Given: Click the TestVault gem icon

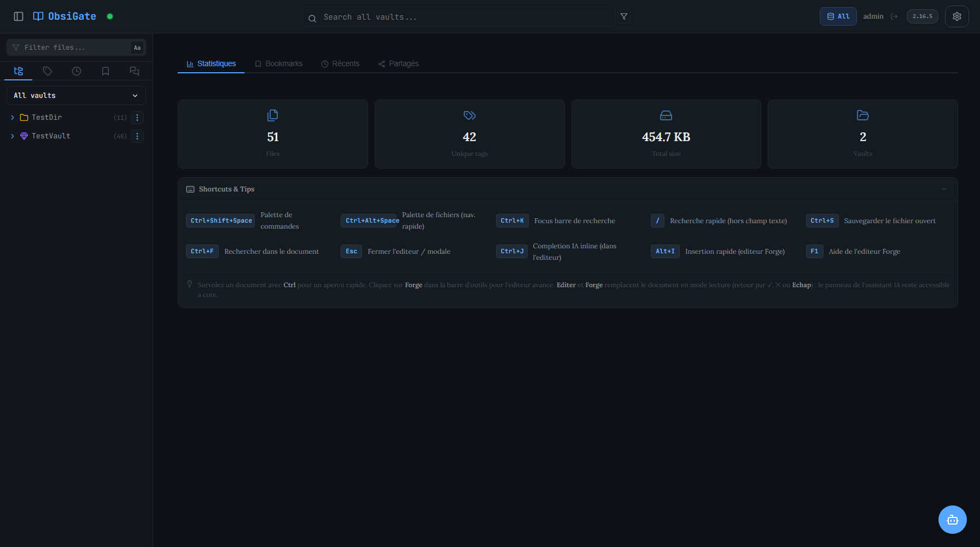Looking at the screenshot, I should tap(24, 136).
